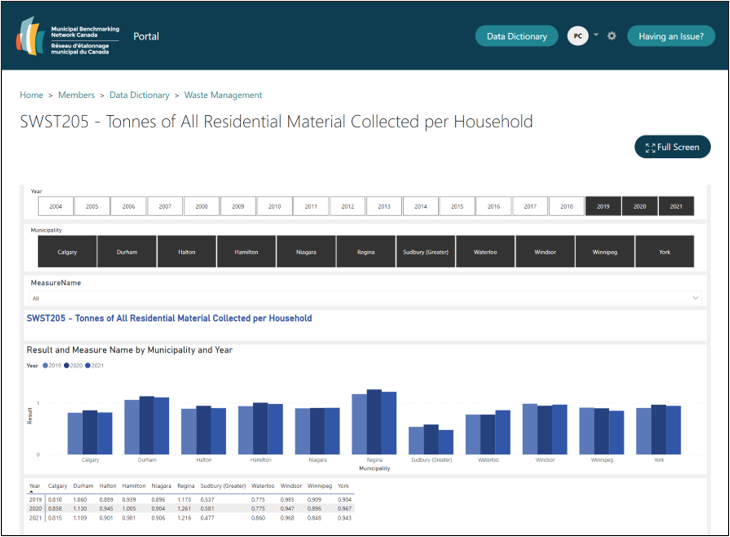Open Waste Management breadcrumb link
Screen dimensions: 730x537
point(223,95)
